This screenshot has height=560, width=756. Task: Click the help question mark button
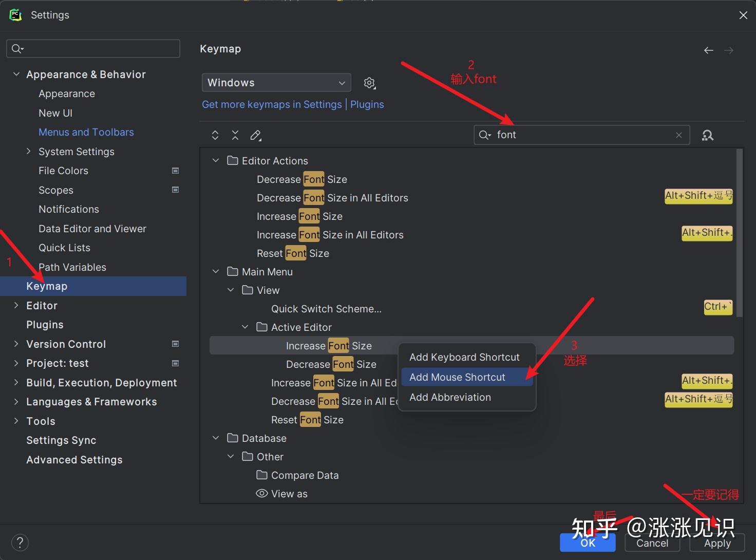[x=20, y=542]
